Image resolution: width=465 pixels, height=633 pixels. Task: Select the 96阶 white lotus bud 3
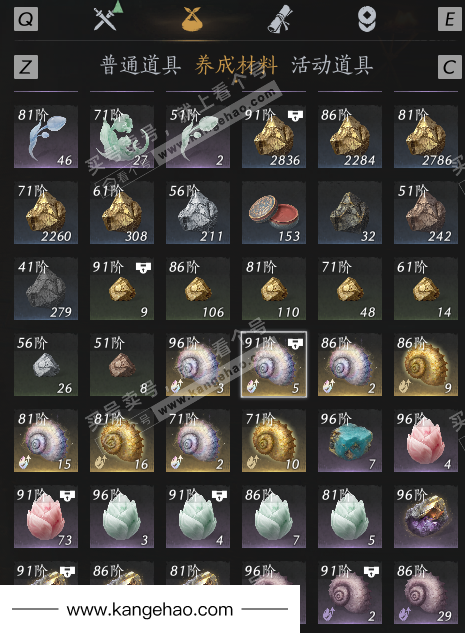pos(121,517)
